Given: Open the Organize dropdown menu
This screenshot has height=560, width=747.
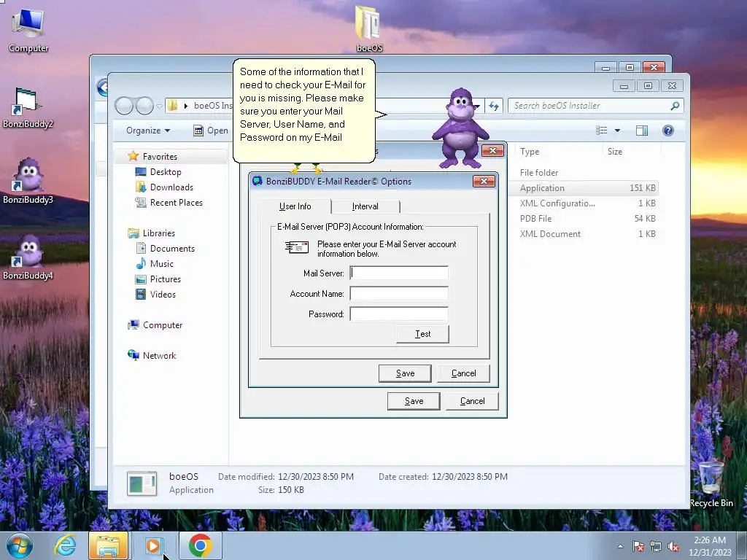Looking at the screenshot, I should [x=147, y=131].
